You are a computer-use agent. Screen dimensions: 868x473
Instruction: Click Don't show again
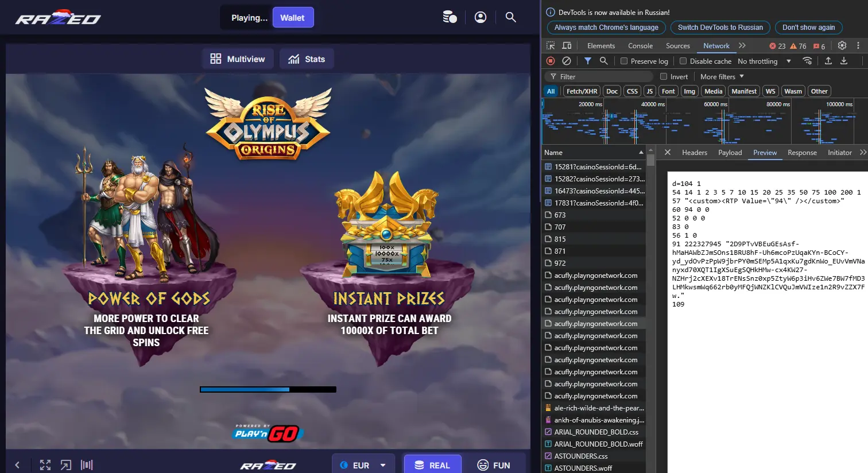[808, 27]
